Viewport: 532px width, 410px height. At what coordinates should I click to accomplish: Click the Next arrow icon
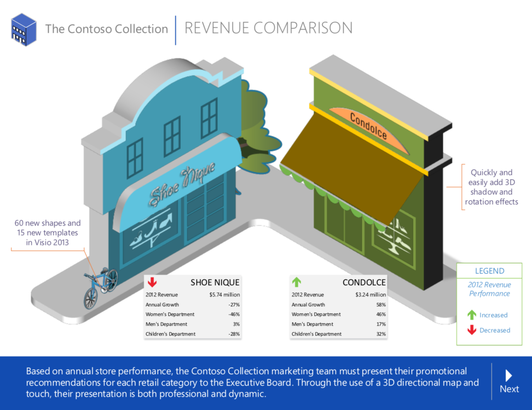coord(509,375)
